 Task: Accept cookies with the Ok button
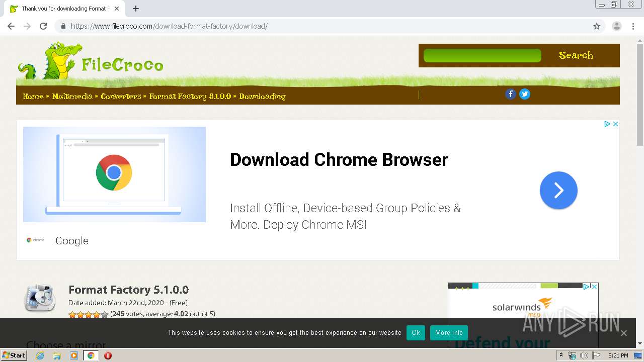[x=416, y=333]
